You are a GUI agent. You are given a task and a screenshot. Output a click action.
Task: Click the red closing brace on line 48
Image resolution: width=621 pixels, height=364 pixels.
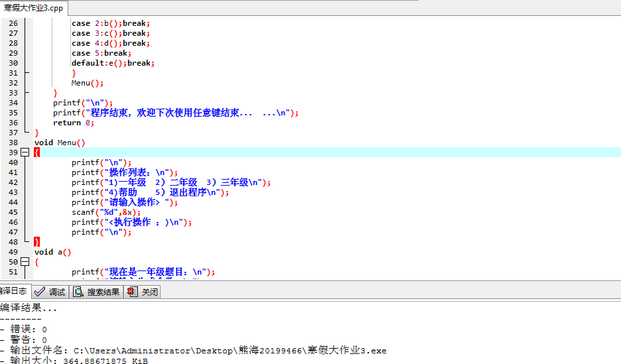[x=37, y=242]
